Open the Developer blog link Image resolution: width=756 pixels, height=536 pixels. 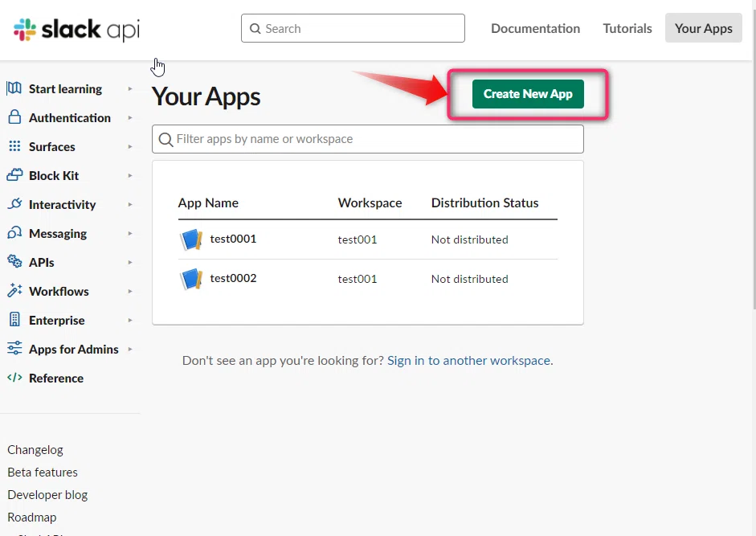(x=47, y=495)
